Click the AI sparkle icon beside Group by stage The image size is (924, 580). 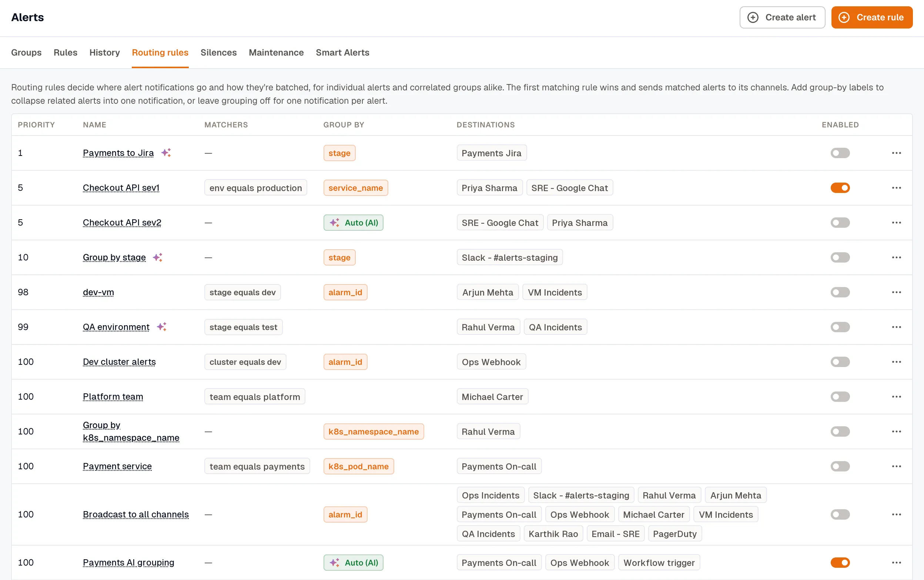coord(158,257)
